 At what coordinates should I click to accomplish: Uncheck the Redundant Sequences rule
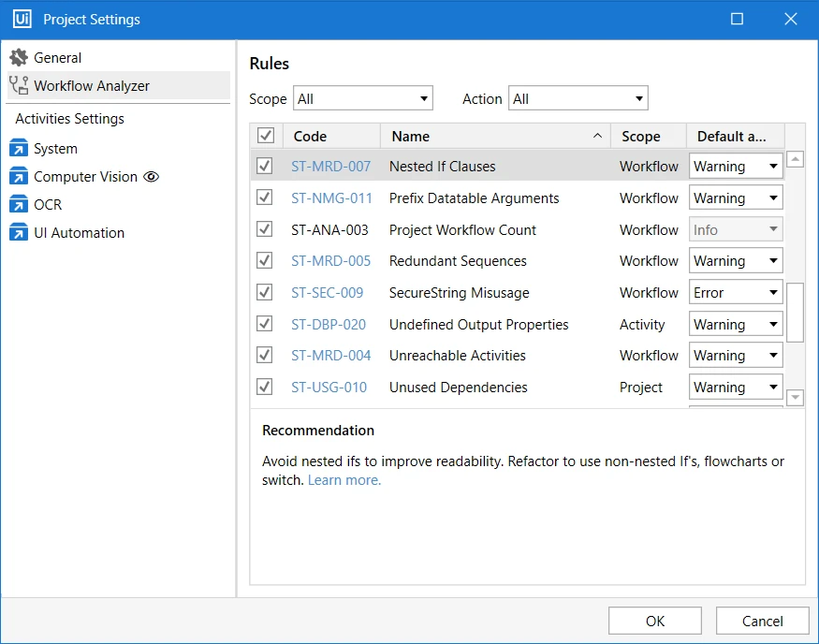[x=264, y=260]
